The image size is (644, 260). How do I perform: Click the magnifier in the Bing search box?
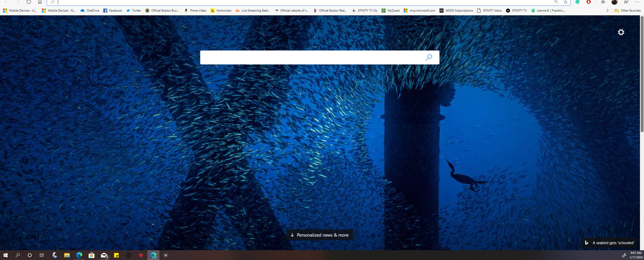(x=428, y=57)
